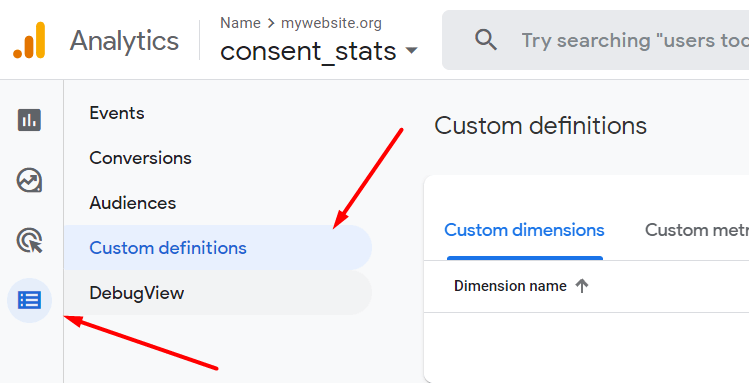Sort by Dimension name arrow
The width and height of the screenshot is (749, 383).
[x=581, y=286]
